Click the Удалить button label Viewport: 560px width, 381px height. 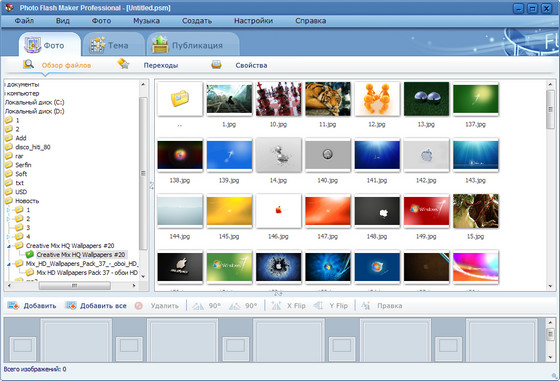point(164,306)
